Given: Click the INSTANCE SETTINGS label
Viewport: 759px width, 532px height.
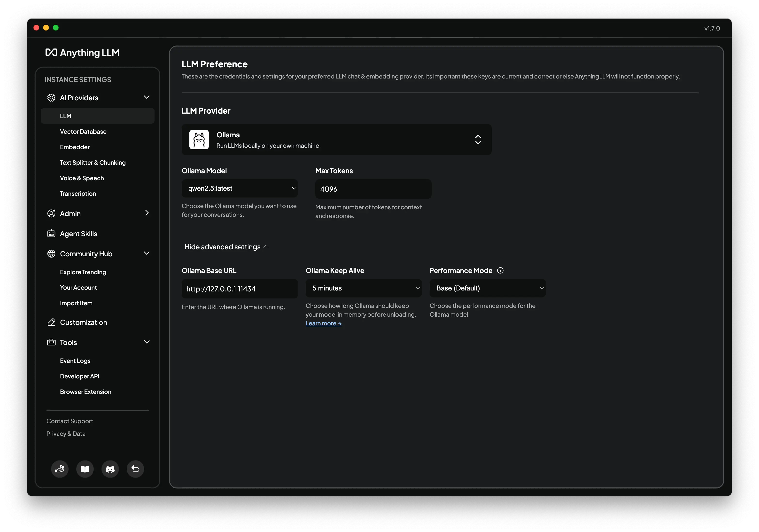Looking at the screenshot, I should point(78,80).
